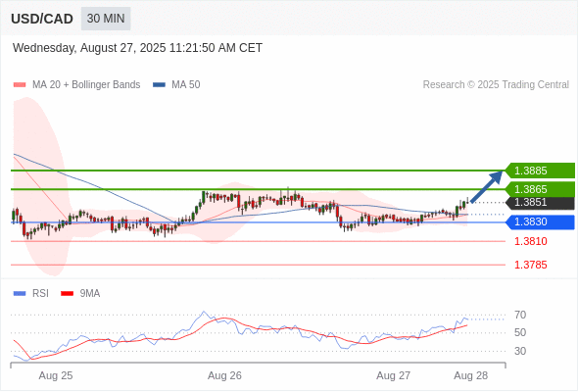
Task: Click the Research © 2025 Trading Central credit
Action: pyautogui.click(x=496, y=85)
